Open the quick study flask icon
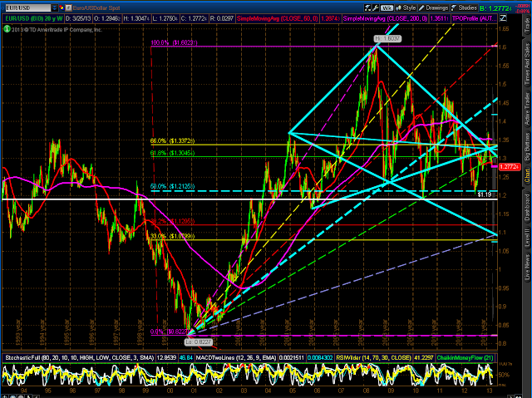The width and height of the screenshot is (532, 398). coord(367,7)
